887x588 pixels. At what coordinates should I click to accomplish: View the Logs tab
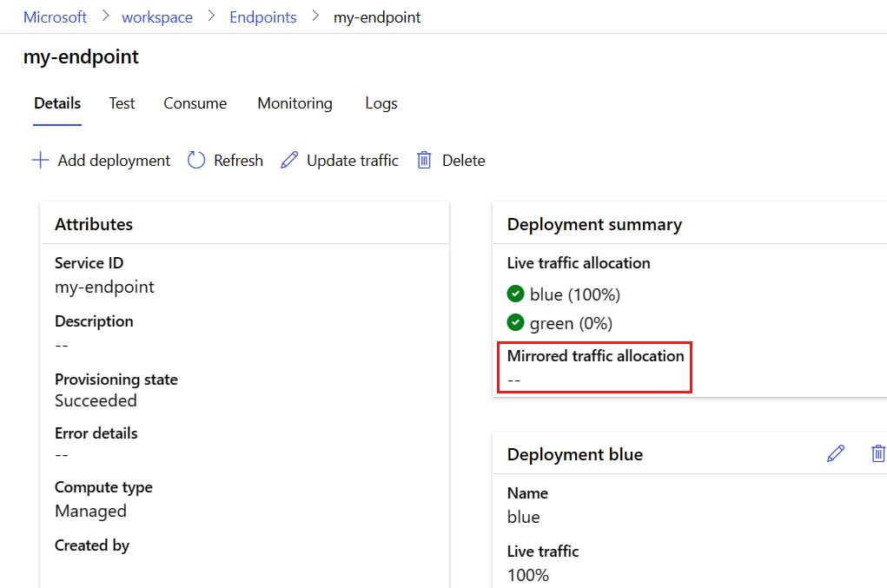click(381, 103)
